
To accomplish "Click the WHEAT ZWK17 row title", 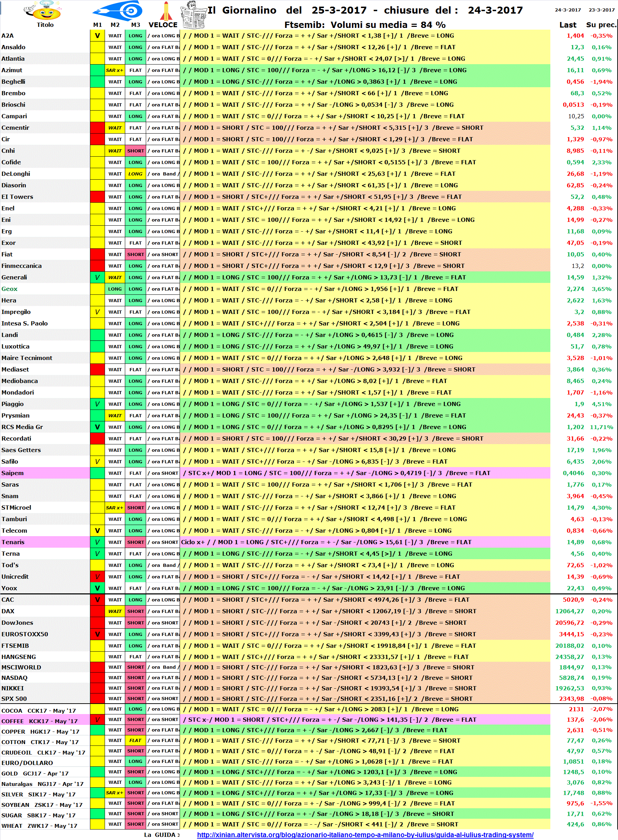I will 39,826.
